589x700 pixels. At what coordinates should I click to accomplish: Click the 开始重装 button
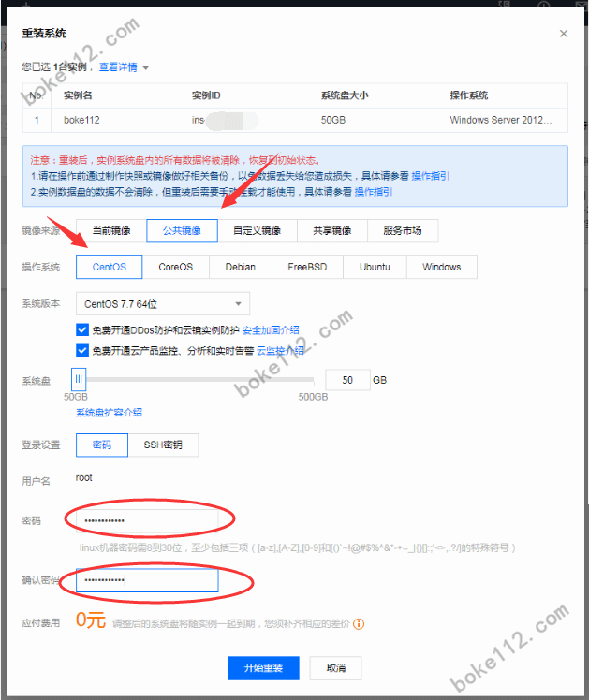(x=263, y=668)
